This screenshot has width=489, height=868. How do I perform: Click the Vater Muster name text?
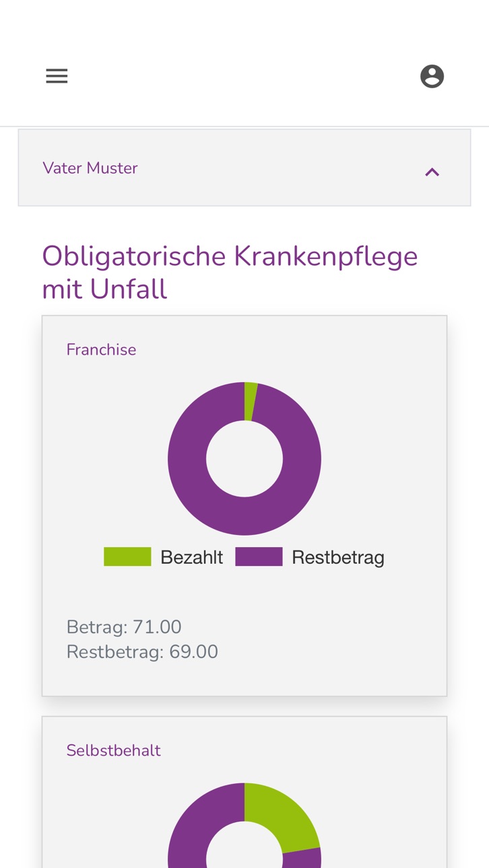(90, 168)
